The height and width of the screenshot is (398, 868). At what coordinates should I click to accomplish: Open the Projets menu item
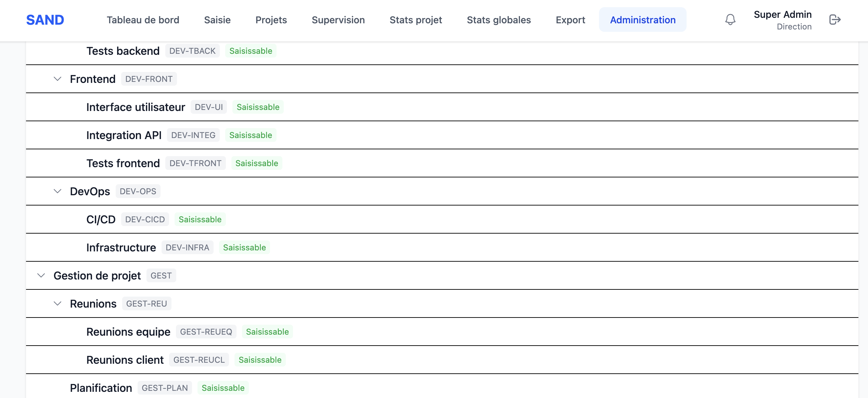coord(271,20)
